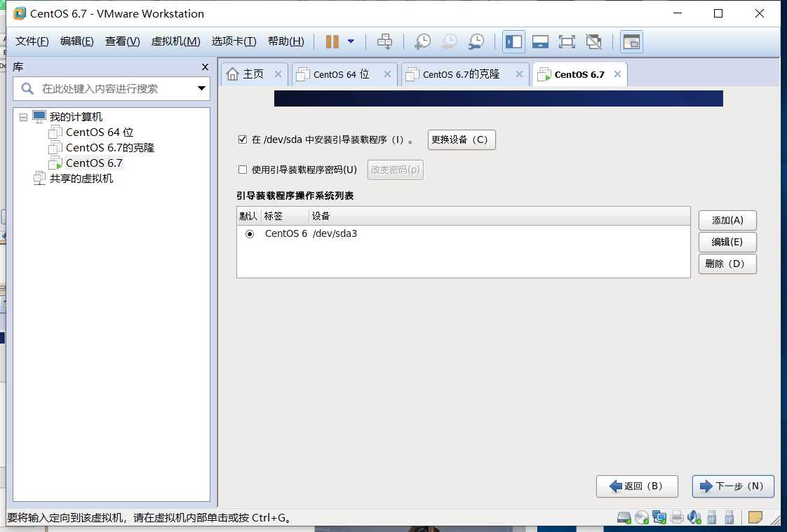This screenshot has height=532, width=787.
Task: Proceed with 下一步 (N) button
Action: (x=733, y=486)
